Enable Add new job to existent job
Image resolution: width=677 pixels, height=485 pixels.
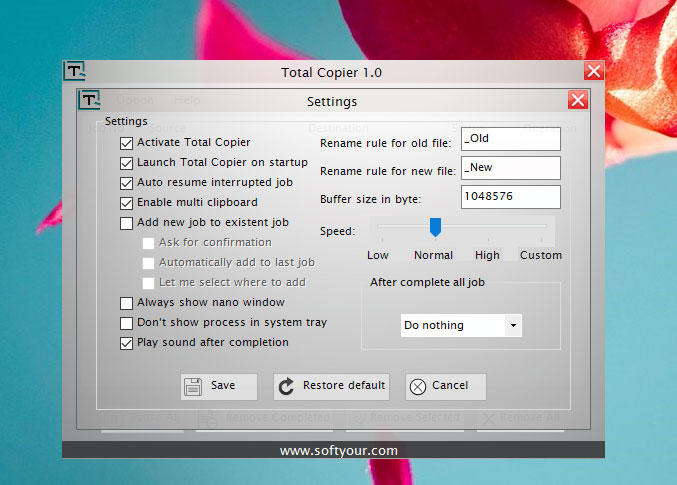point(126,223)
